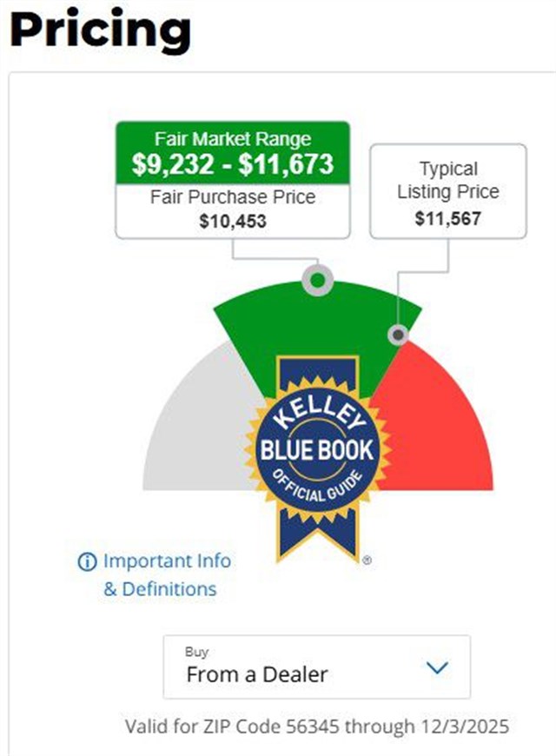Click the Typical Listing Price label
This screenshot has width=556, height=756.
448,180
